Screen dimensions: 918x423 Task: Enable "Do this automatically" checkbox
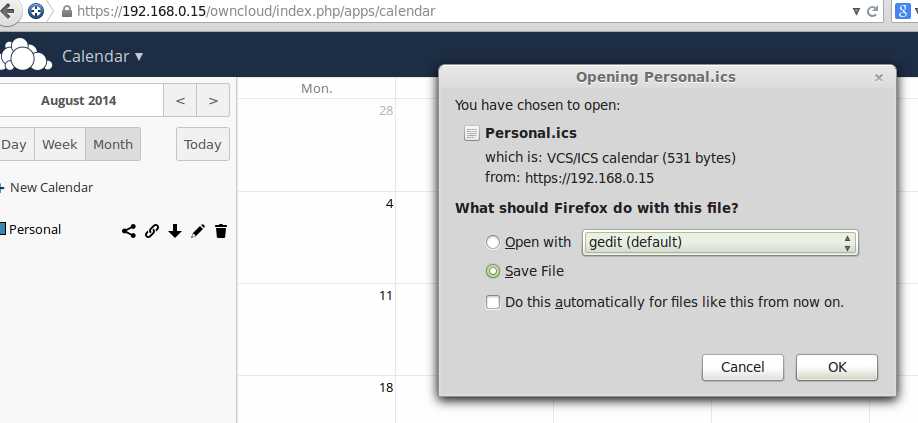[x=492, y=302]
